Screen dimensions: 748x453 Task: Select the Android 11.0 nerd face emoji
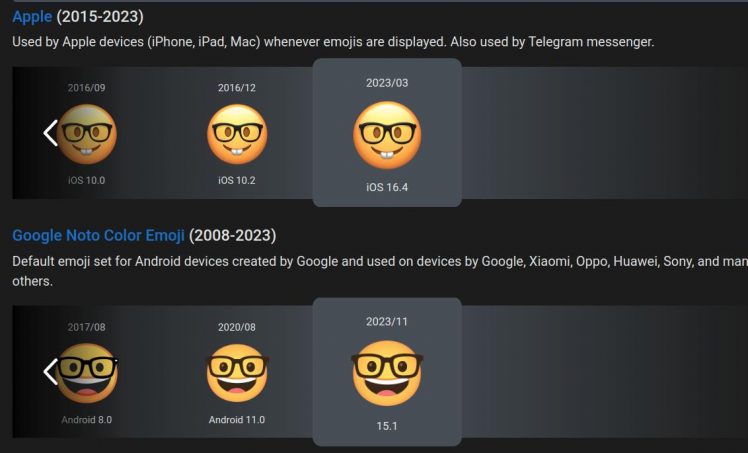click(x=237, y=373)
